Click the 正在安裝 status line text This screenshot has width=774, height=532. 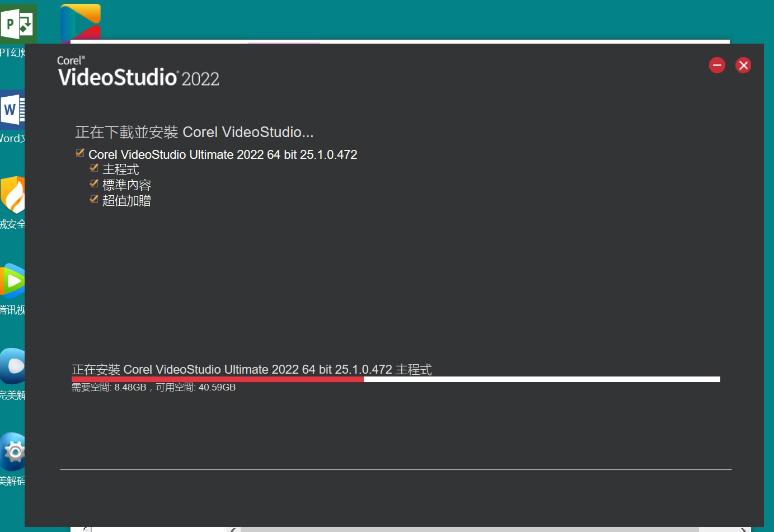252,369
